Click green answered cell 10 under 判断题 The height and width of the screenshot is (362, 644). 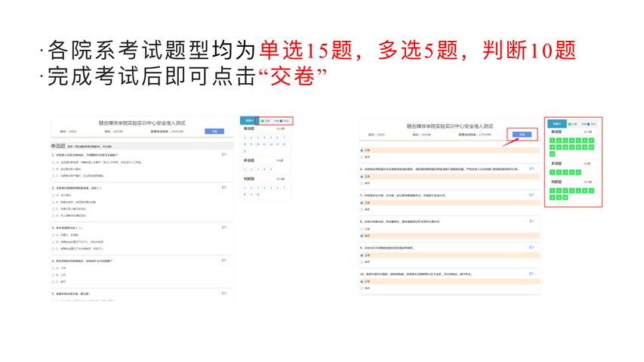565,197
